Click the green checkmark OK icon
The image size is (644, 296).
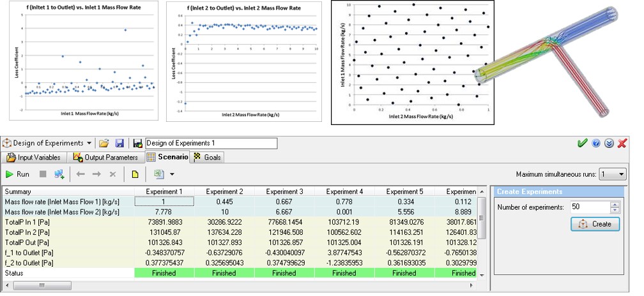tap(582, 143)
